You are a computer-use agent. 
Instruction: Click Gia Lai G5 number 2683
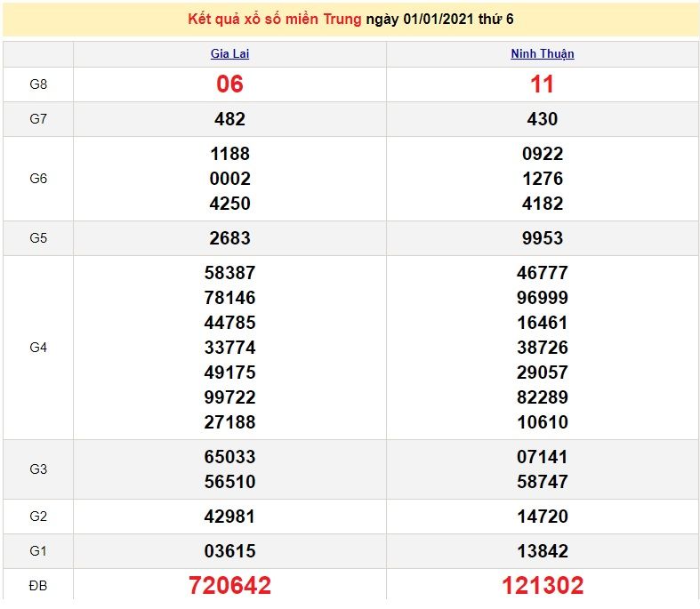(229, 238)
